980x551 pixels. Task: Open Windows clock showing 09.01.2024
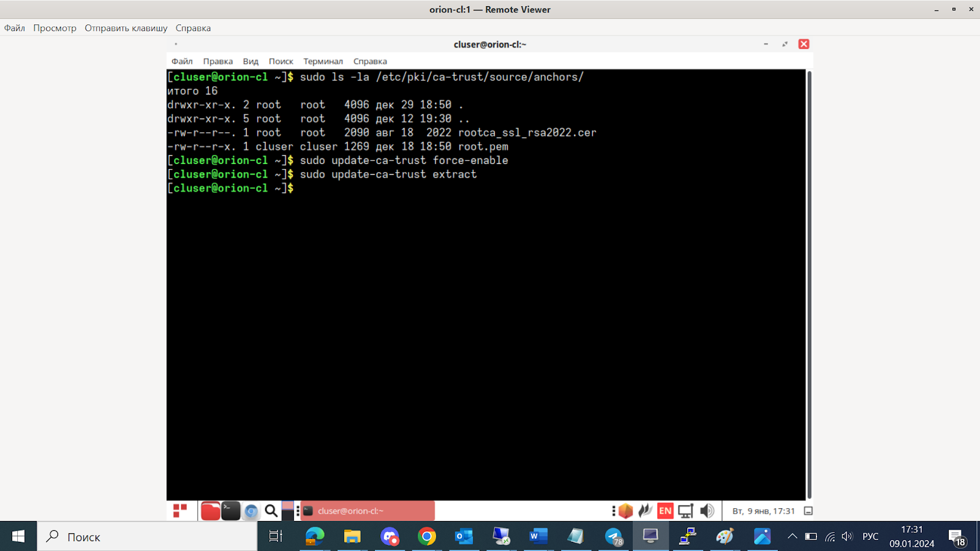click(912, 536)
